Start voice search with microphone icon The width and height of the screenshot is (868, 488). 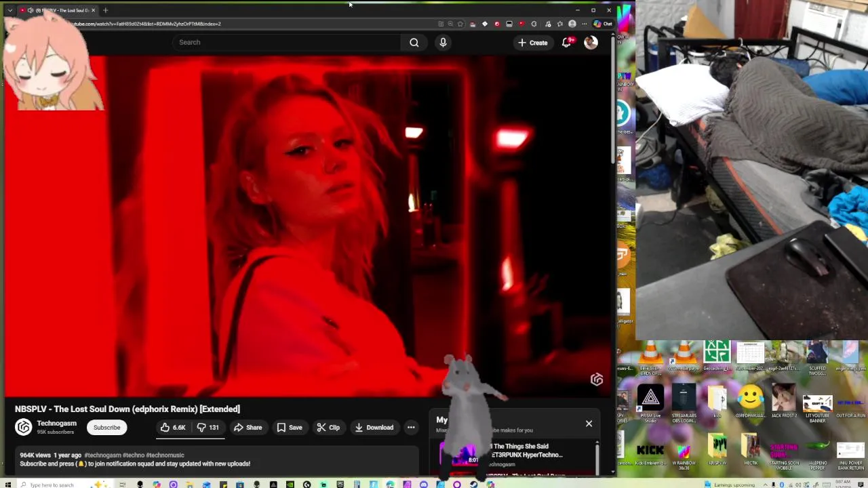(x=443, y=42)
